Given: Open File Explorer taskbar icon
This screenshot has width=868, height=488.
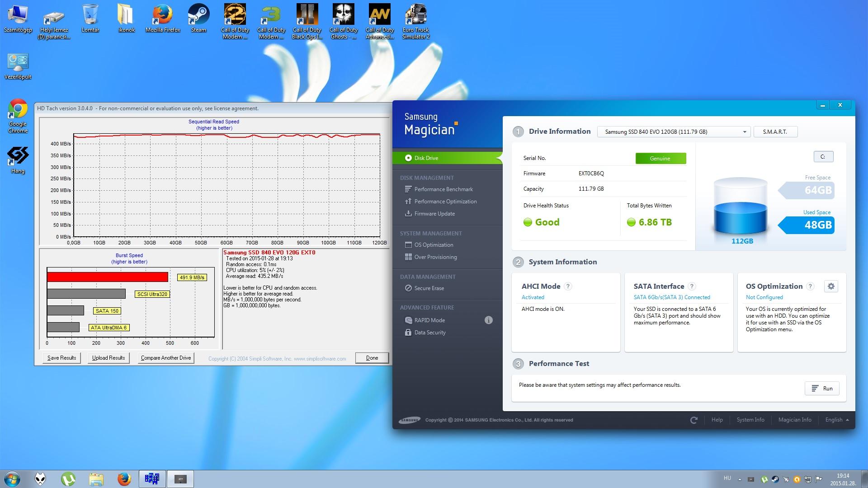Looking at the screenshot, I should (x=96, y=479).
